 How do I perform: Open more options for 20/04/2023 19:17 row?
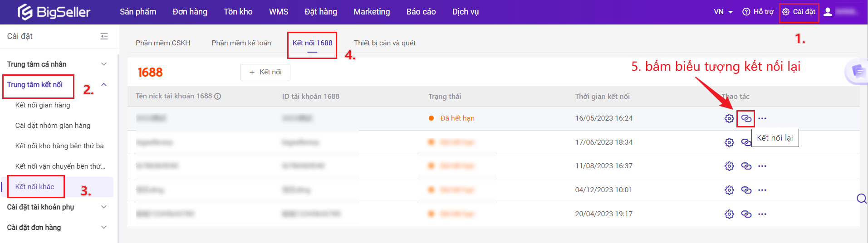762,214
